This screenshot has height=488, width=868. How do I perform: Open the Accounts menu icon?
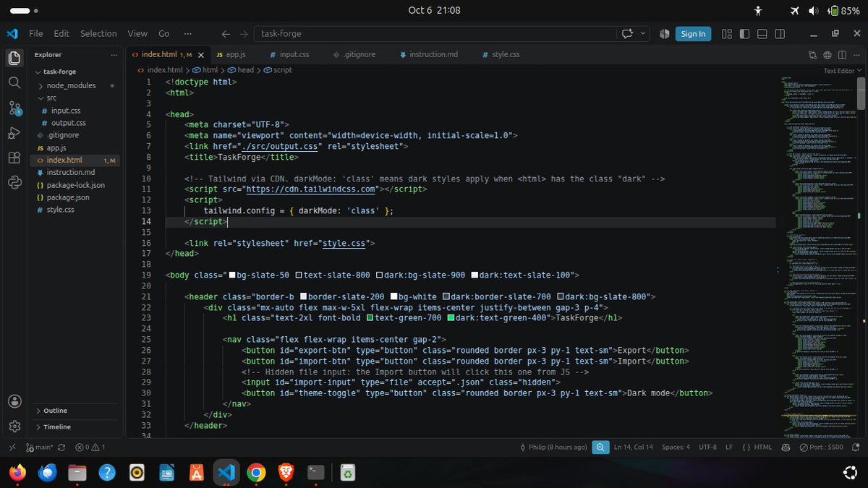pyautogui.click(x=14, y=401)
